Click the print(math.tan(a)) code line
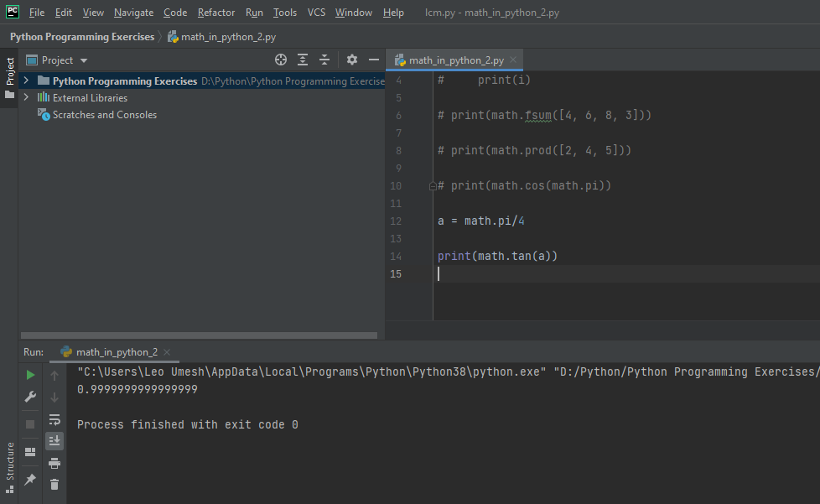 pos(497,256)
